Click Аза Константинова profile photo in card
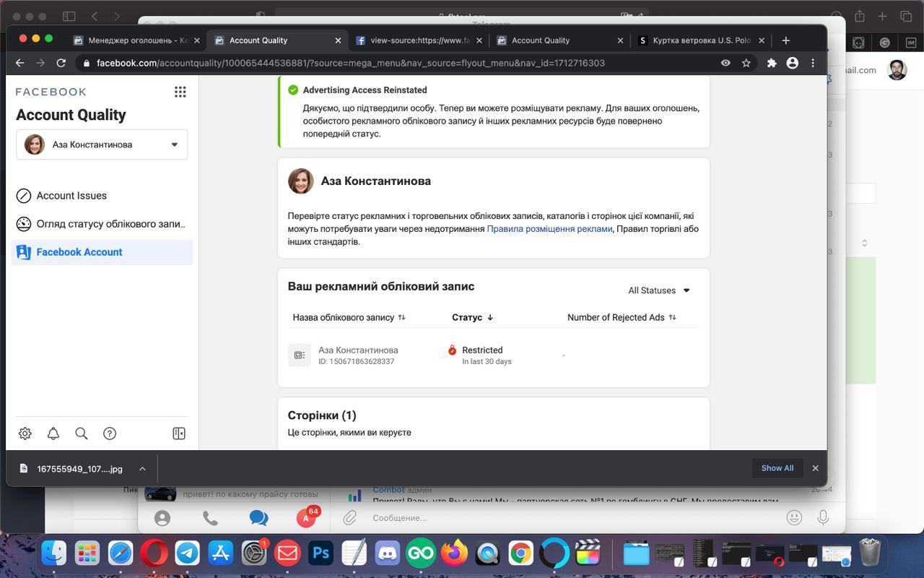924x578 pixels. pyautogui.click(x=301, y=181)
